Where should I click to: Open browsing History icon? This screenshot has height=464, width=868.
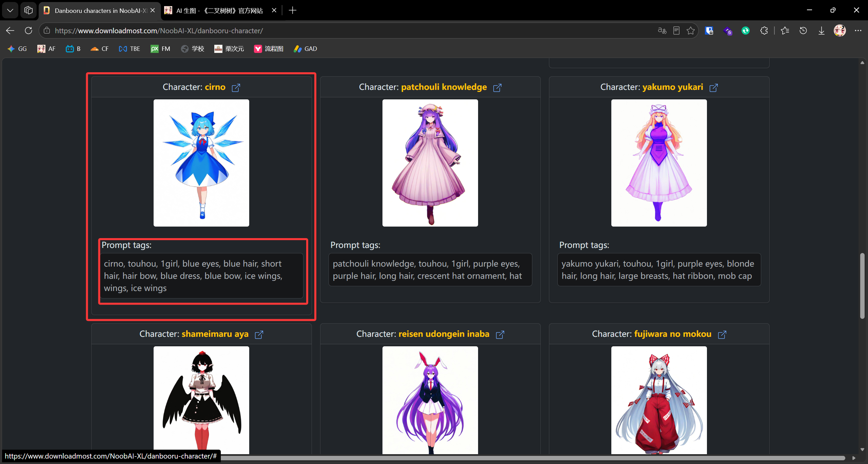(x=803, y=31)
